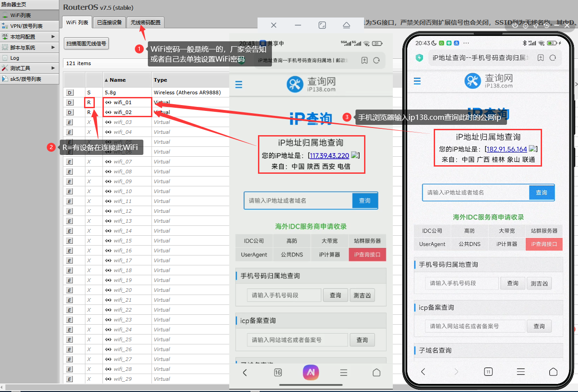Viewport: 578px width, 392px height.
Task: Open the 11-tabs switcher icon
Action: point(488,371)
